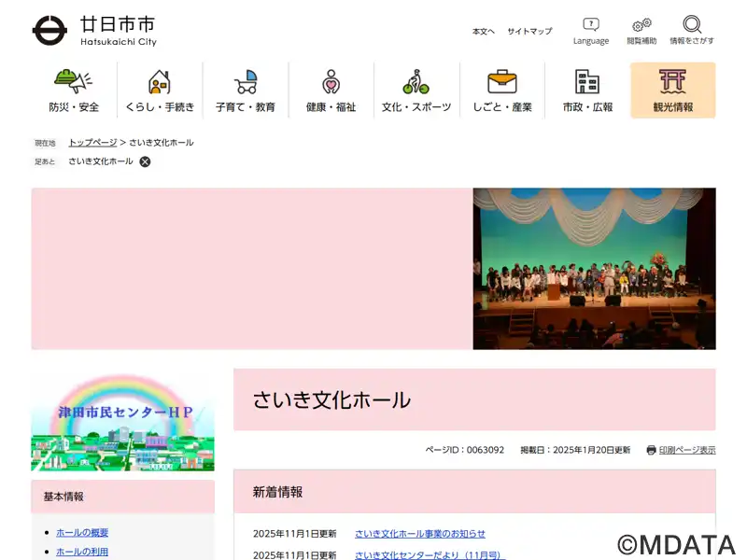Select the 健康・福祉 heart icon

[x=331, y=81]
